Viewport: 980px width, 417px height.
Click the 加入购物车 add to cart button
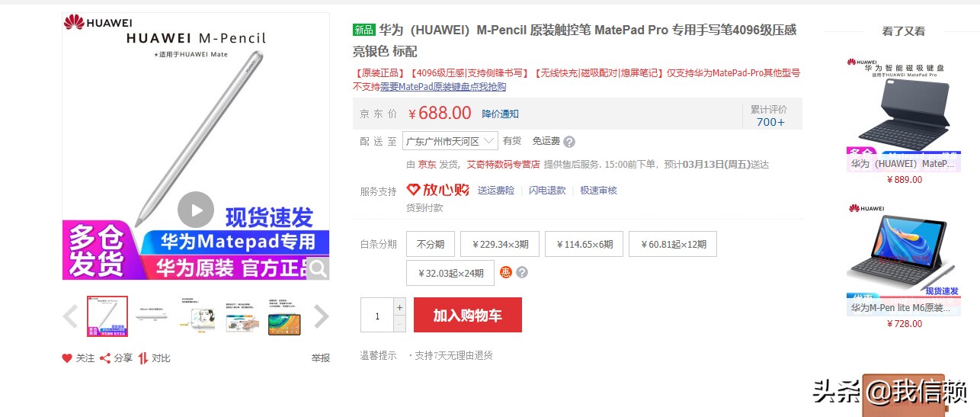pyautogui.click(x=468, y=315)
